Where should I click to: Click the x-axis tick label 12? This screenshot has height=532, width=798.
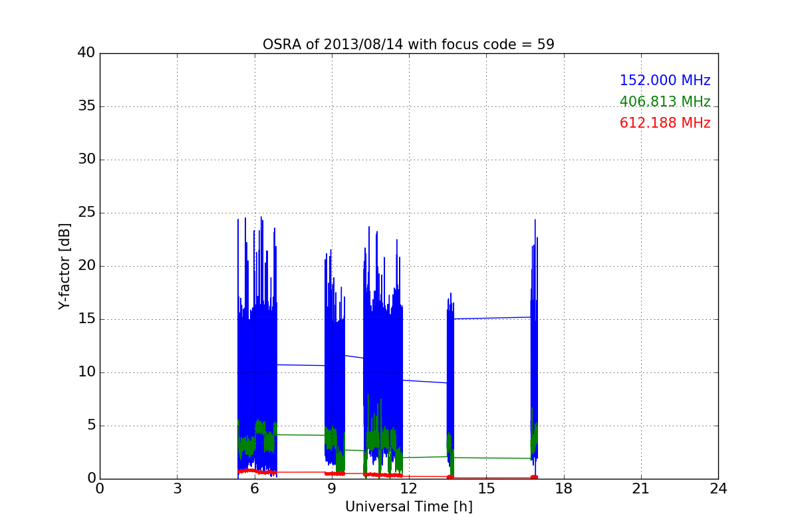(x=409, y=488)
